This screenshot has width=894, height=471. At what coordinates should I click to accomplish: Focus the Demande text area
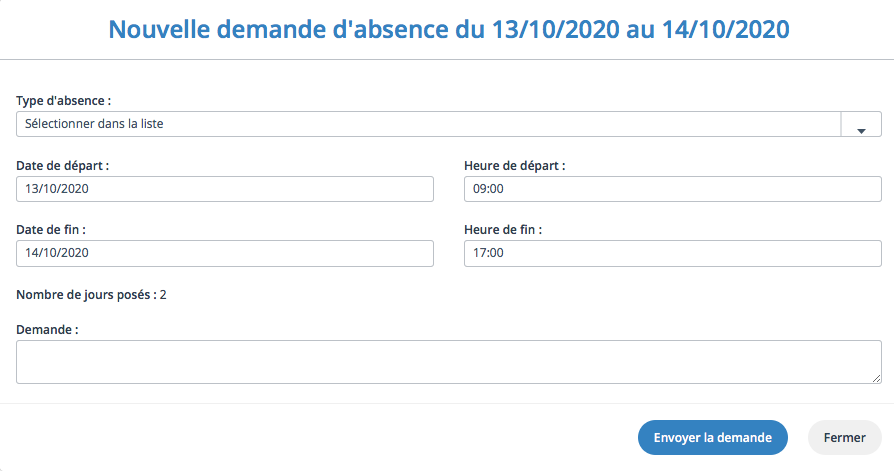[449, 362]
